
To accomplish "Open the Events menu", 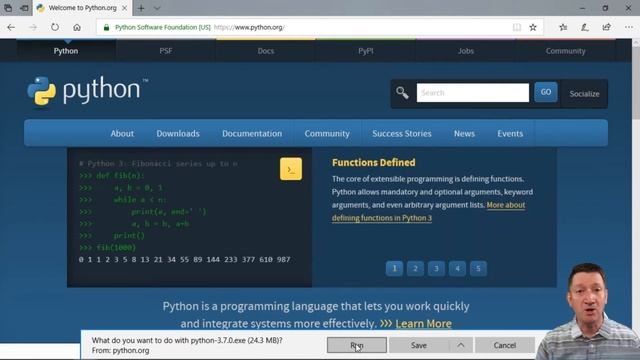I will pyautogui.click(x=510, y=133).
